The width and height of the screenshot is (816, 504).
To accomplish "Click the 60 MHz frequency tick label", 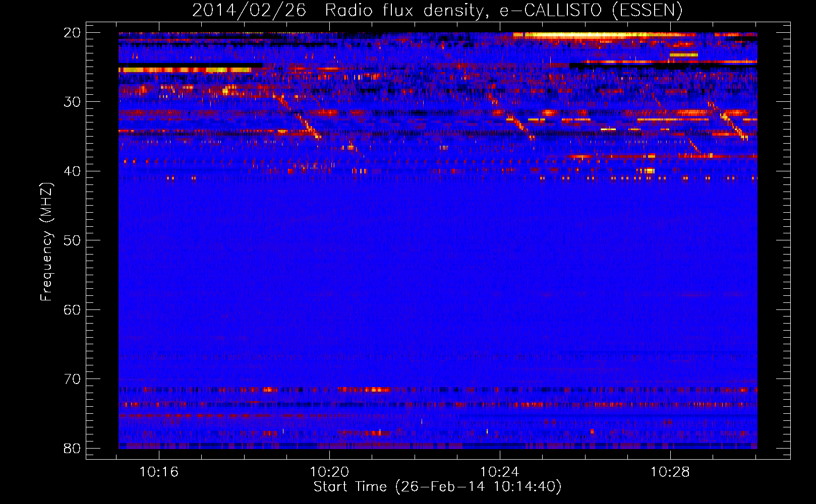I will point(72,309).
